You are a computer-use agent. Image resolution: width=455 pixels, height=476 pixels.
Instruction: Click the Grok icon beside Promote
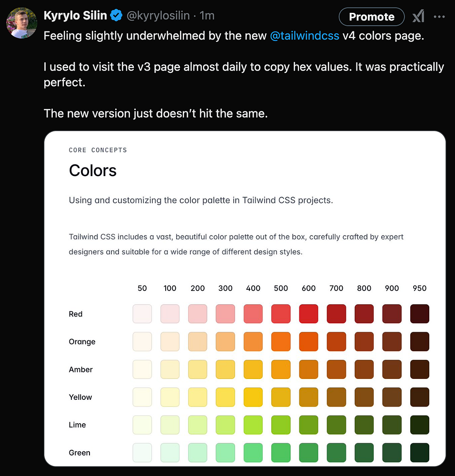point(418,17)
